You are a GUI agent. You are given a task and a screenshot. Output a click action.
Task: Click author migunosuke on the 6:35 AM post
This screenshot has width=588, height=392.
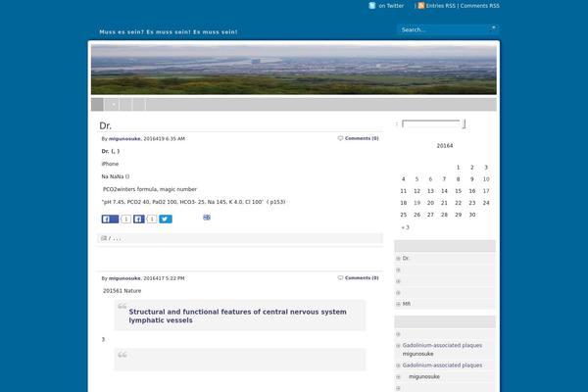pyautogui.click(x=124, y=139)
